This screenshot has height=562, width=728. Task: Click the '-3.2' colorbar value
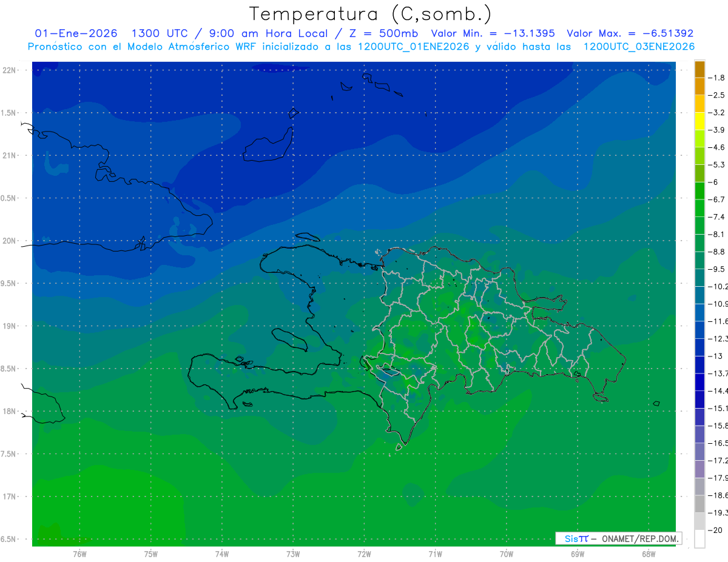click(x=716, y=113)
